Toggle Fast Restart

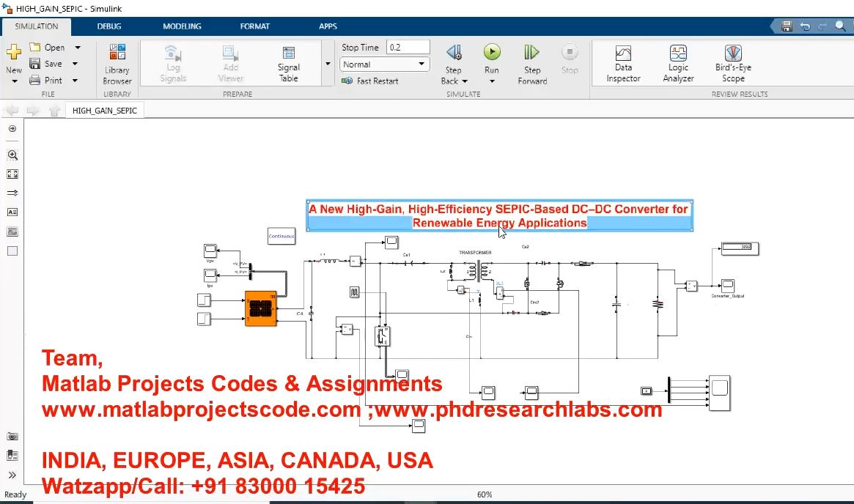(370, 81)
